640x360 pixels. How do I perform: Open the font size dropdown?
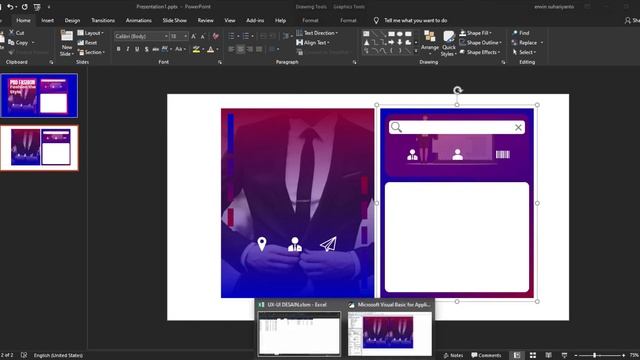[x=185, y=36]
